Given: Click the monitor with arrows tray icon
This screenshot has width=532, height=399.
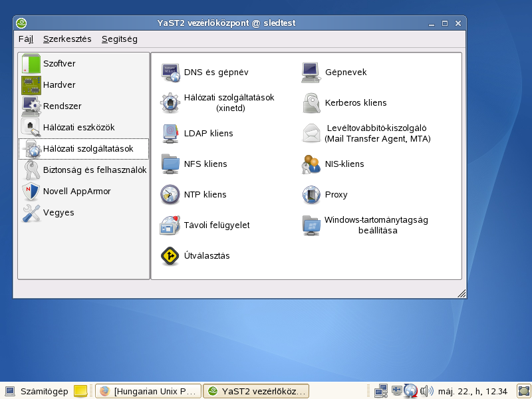Looking at the screenshot, I should click(x=396, y=390).
